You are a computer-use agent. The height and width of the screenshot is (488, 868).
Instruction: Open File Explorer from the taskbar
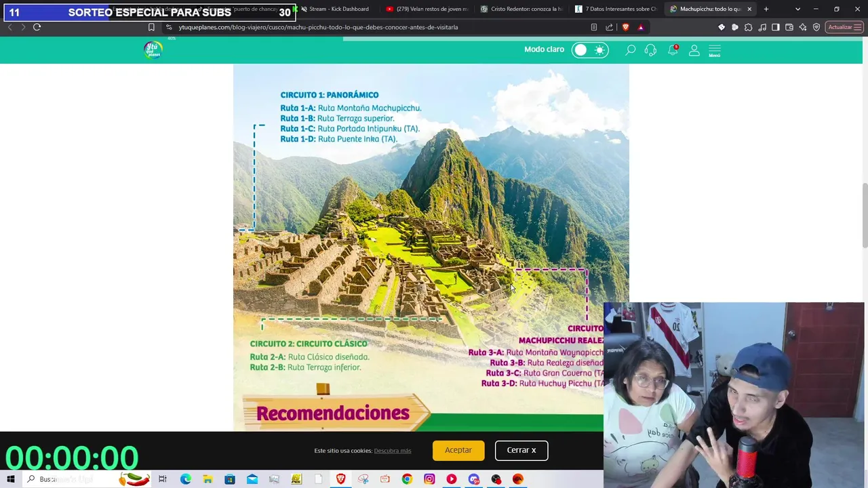(208, 479)
